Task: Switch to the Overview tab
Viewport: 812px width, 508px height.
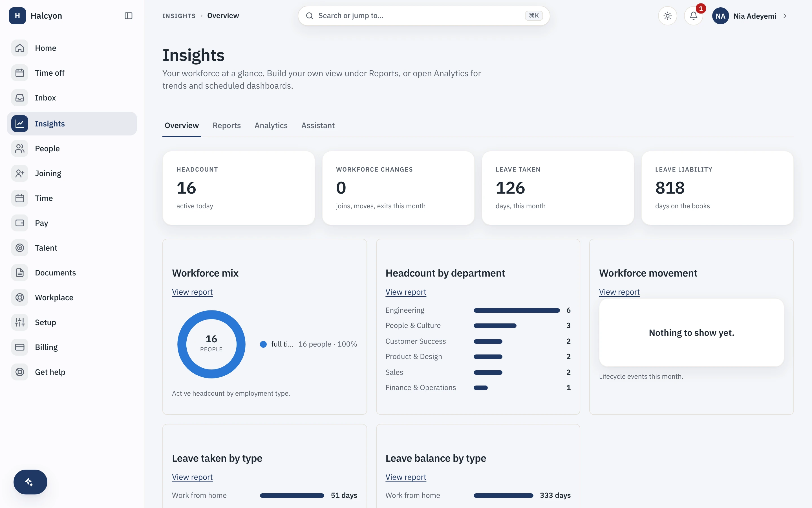Action: pyautogui.click(x=182, y=125)
